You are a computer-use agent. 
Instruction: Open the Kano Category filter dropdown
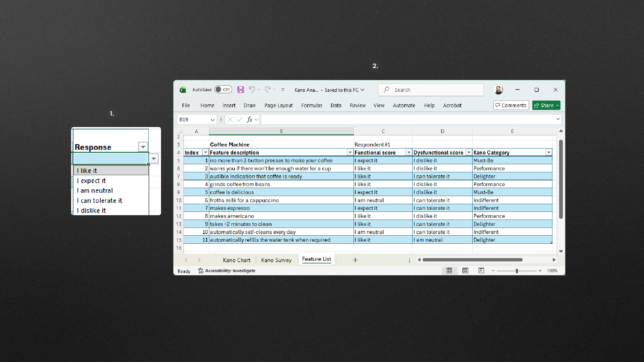pos(549,152)
